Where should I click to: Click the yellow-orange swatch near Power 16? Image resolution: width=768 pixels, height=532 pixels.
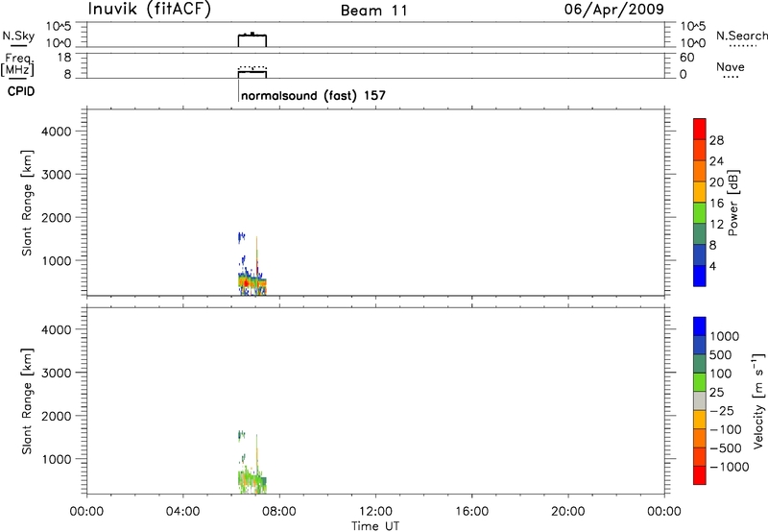click(700, 192)
